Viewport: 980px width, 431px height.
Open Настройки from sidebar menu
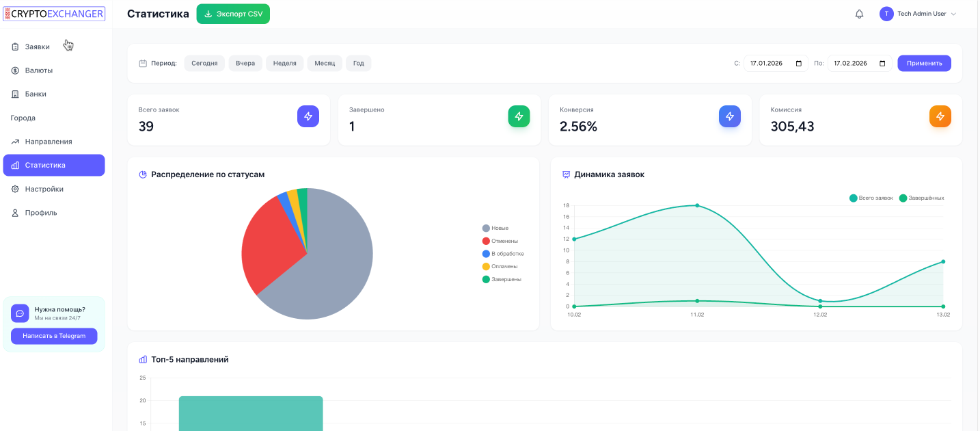pyautogui.click(x=44, y=189)
